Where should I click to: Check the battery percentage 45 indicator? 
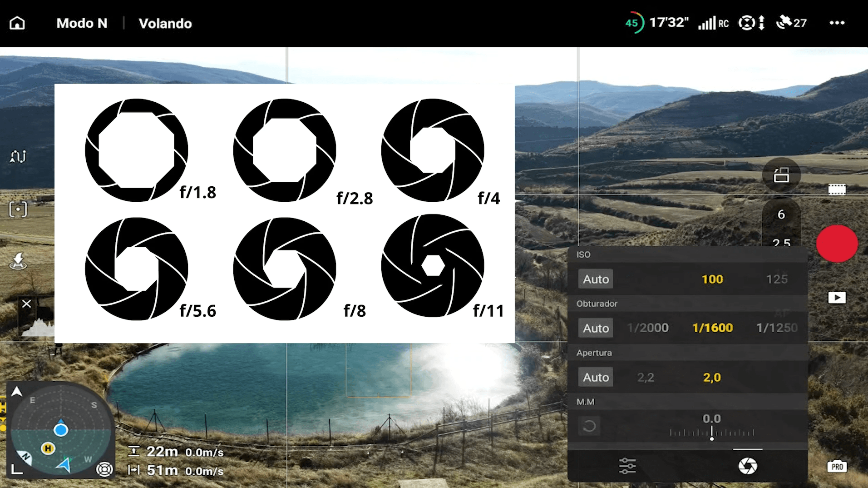[x=634, y=23]
